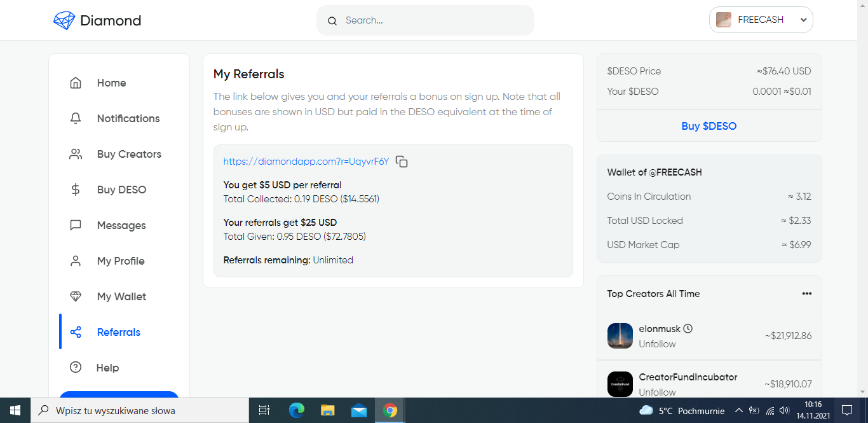Select Referrals in the sidebar

[x=119, y=332]
